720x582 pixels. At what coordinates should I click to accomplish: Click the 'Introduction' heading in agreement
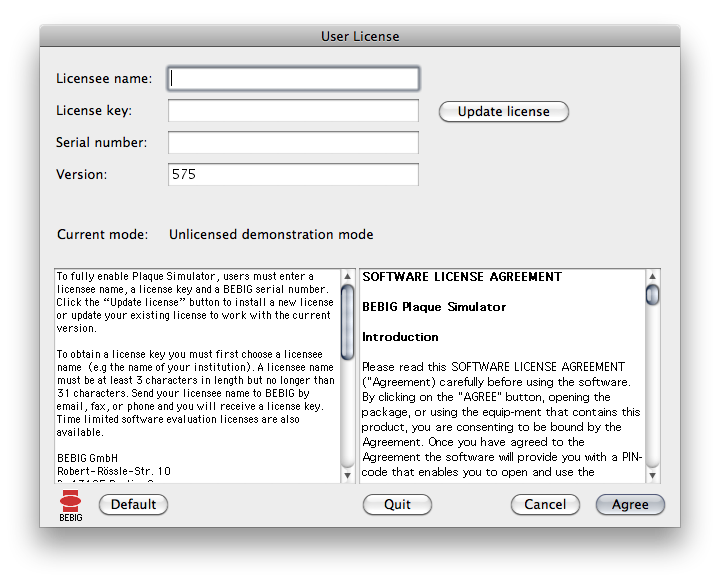point(400,337)
